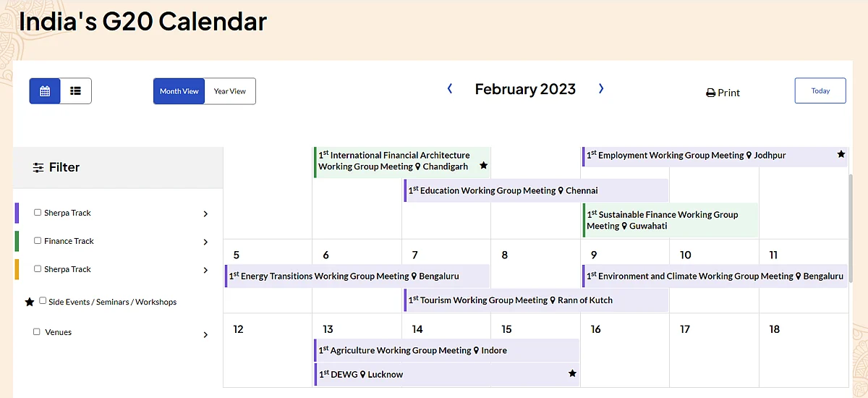Screen dimensions: 868x398
Task: Click the green Finance Track color bar
Action: [x=17, y=241]
